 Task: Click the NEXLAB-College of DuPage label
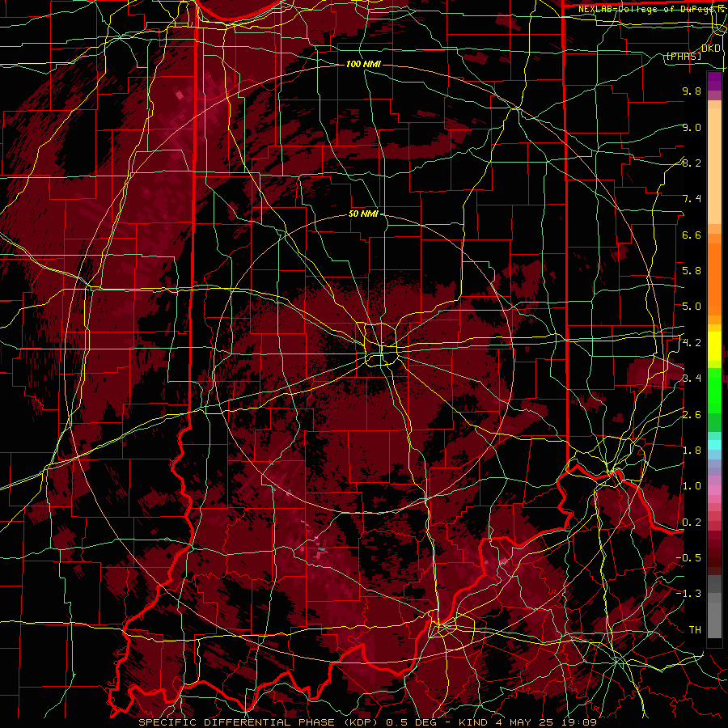(645, 9)
